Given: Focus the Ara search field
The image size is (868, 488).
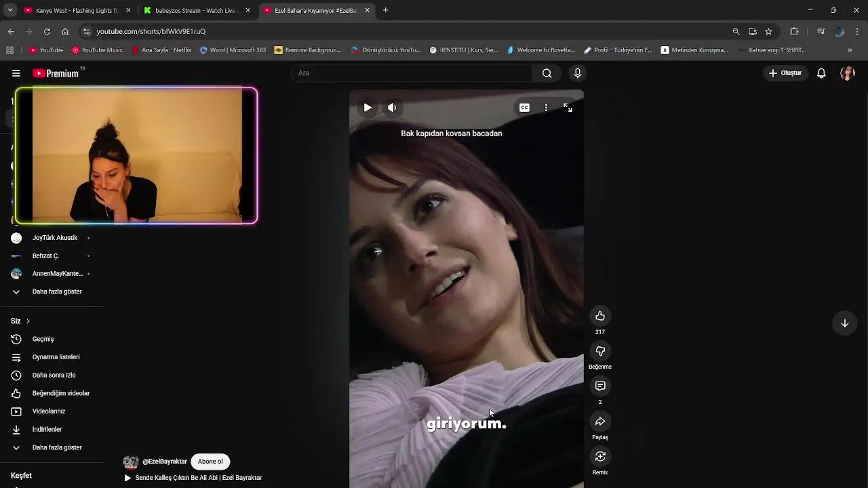Looking at the screenshot, I should click(412, 73).
